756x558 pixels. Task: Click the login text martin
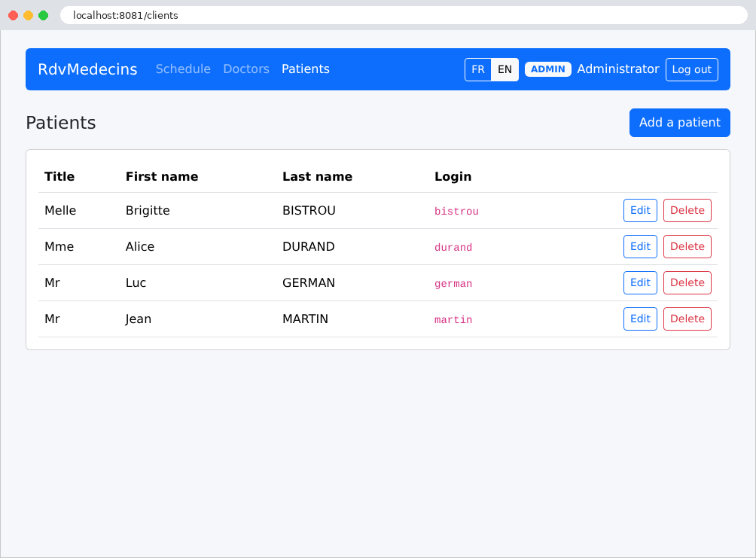point(453,320)
